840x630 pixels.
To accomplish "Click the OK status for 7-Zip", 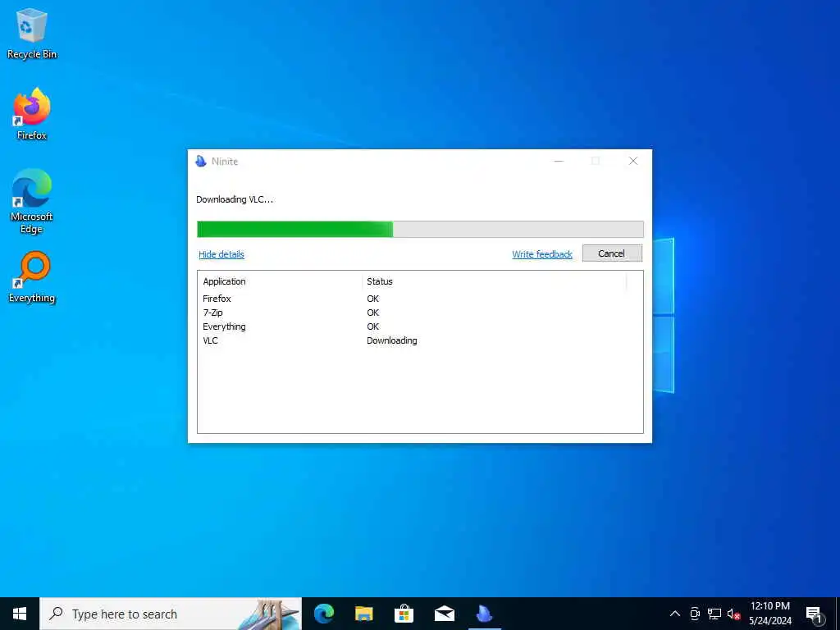I will 373,313.
